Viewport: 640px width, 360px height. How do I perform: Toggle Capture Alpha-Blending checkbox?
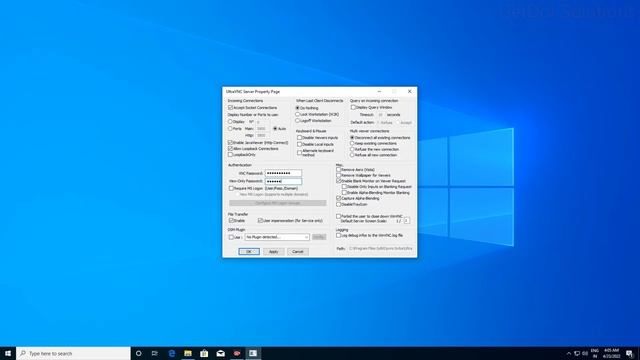(338, 198)
